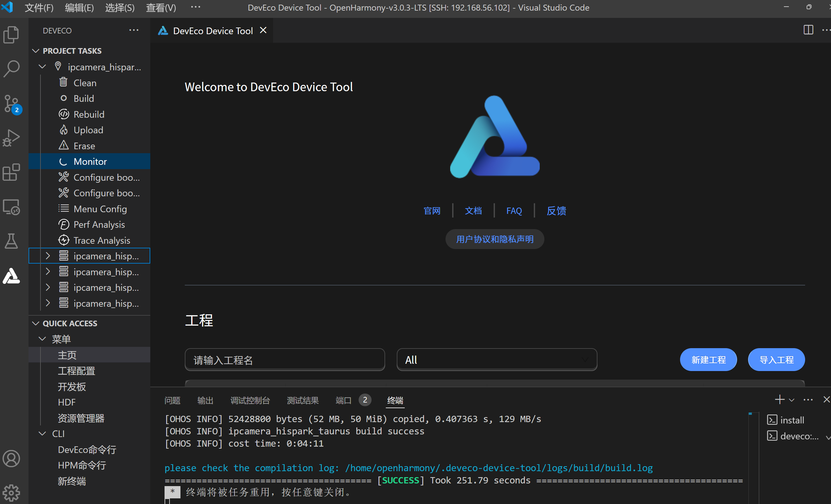Switch to the 输出 panel tab
This screenshot has width=831, height=504.
(205, 400)
